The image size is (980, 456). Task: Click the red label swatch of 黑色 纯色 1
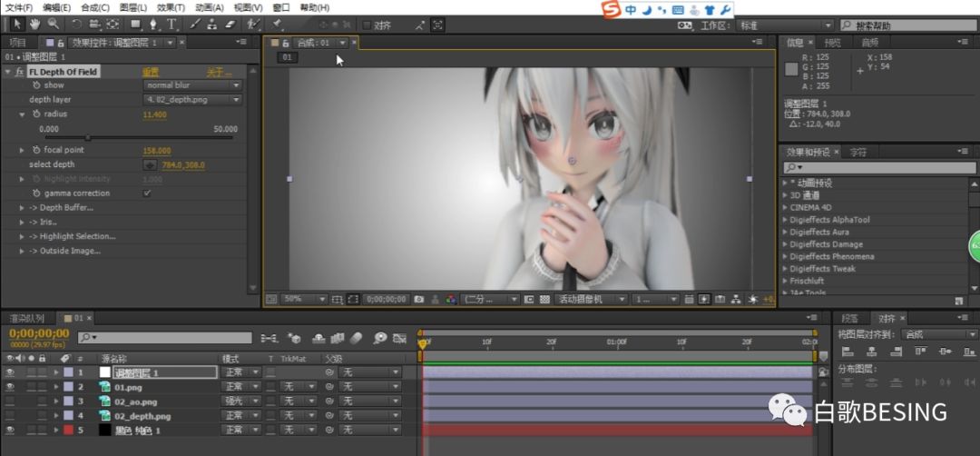[x=69, y=431]
